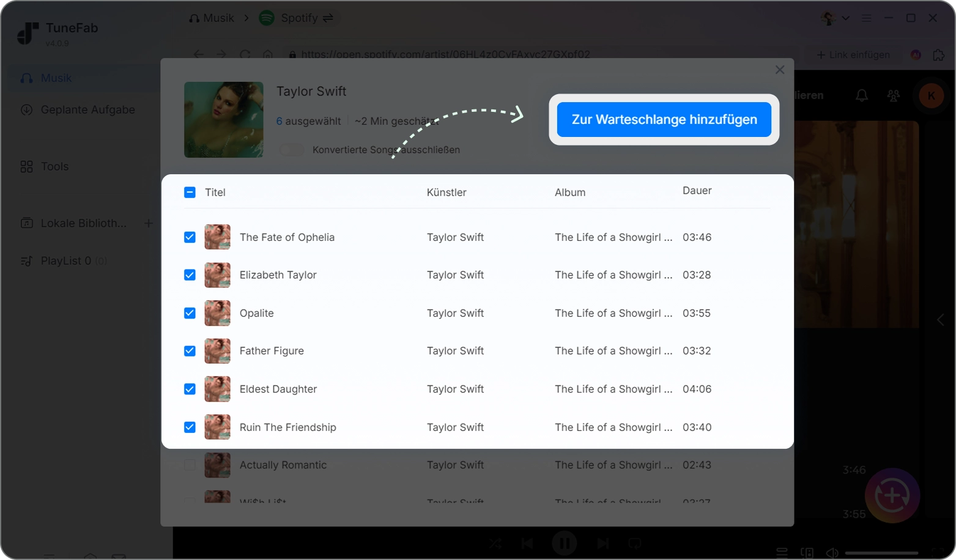Click the song title "Elizabeth Taylor"
The image size is (956, 560).
point(278,275)
